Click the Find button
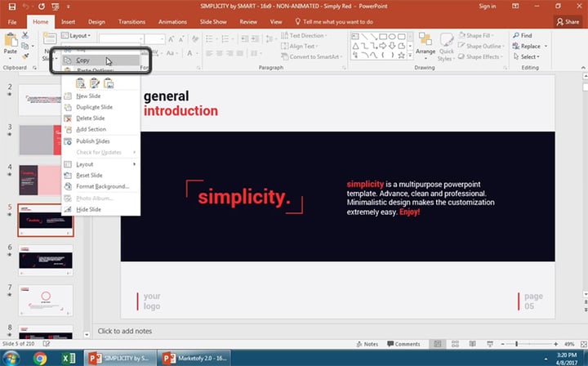 tap(523, 35)
